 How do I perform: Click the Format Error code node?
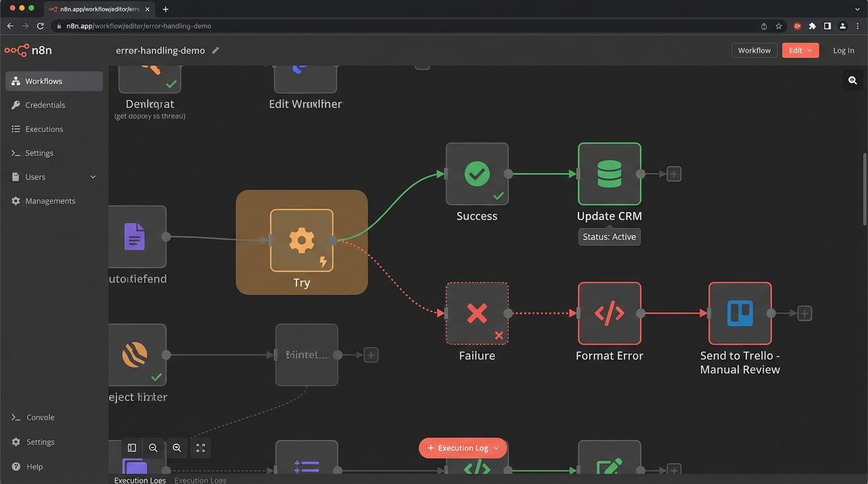[609, 313]
